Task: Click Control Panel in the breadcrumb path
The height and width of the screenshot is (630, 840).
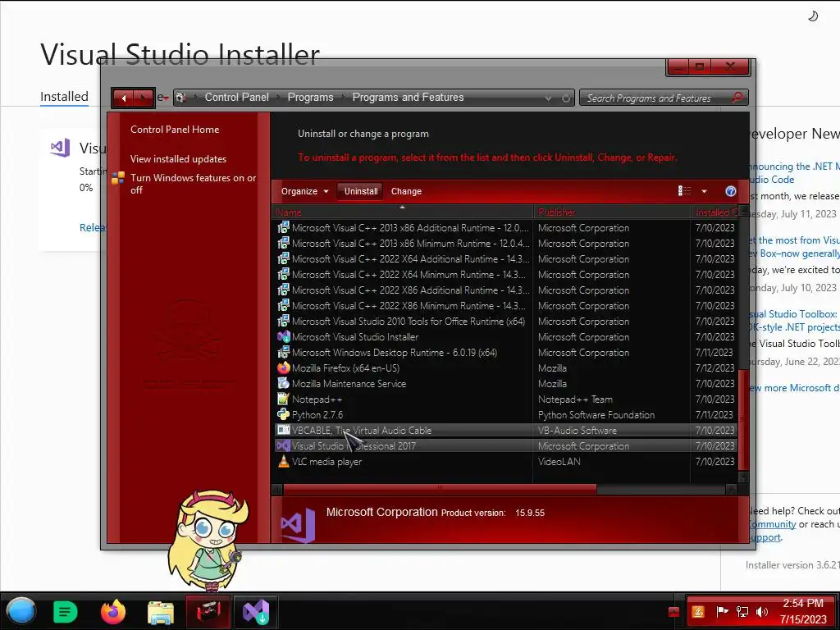Action: click(237, 98)
